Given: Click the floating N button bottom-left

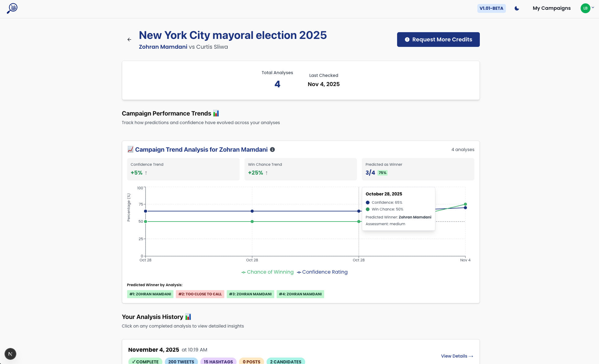Looking at the screenshot, I should coord(10,354).
